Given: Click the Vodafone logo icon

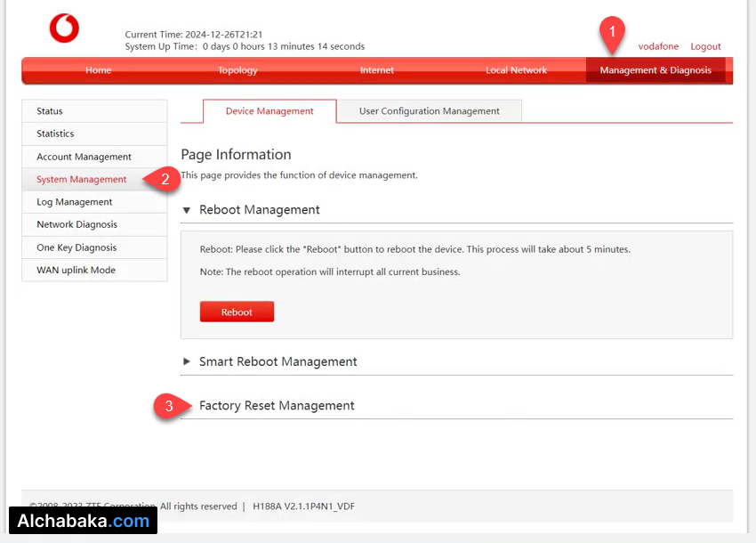Looking at the screenshot, I should click(x=64, y=28).
